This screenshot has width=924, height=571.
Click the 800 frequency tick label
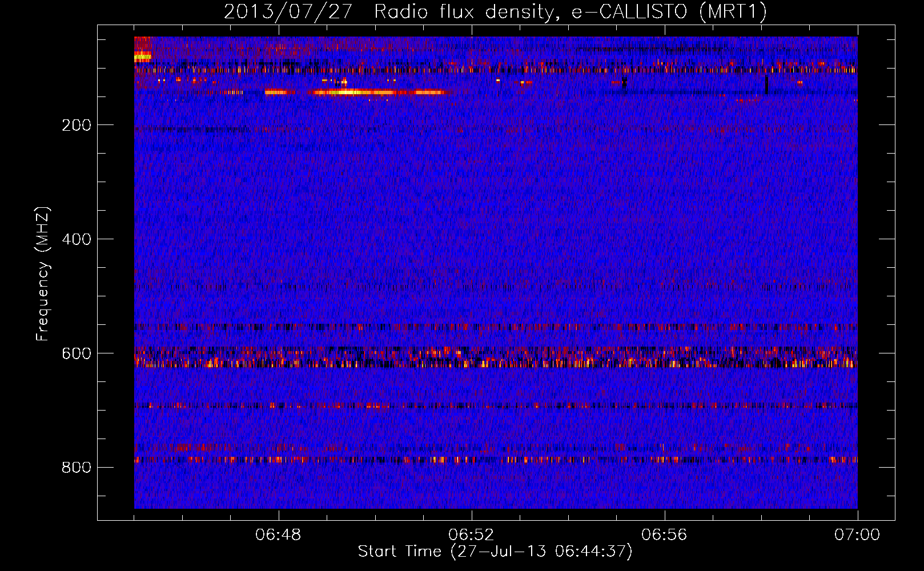pyautogui.click(x=77, y=468)
